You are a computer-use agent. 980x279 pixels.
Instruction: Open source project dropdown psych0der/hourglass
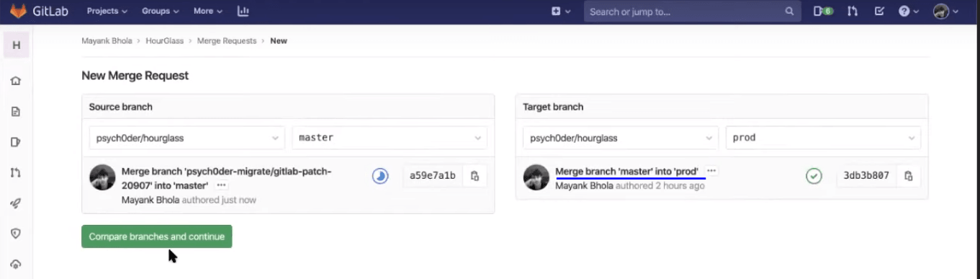[x=187, y=138]
